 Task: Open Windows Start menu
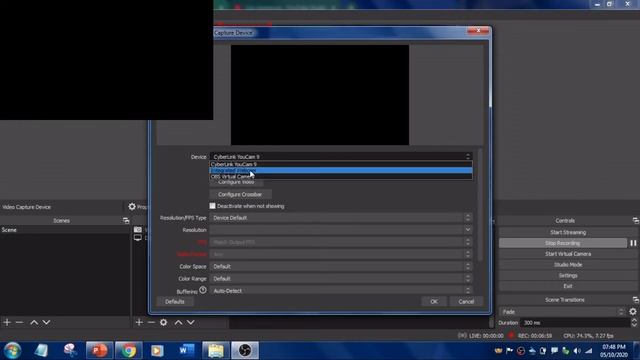click(x=13, y=351)
